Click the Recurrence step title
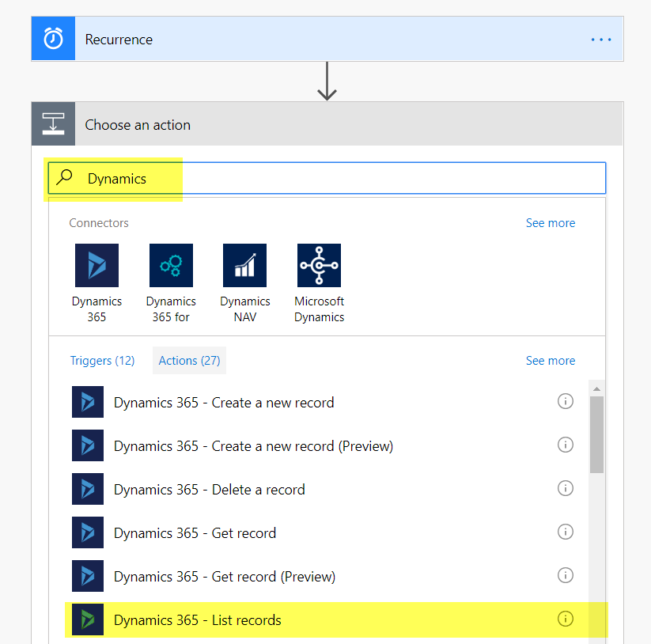 click(119, 40)
